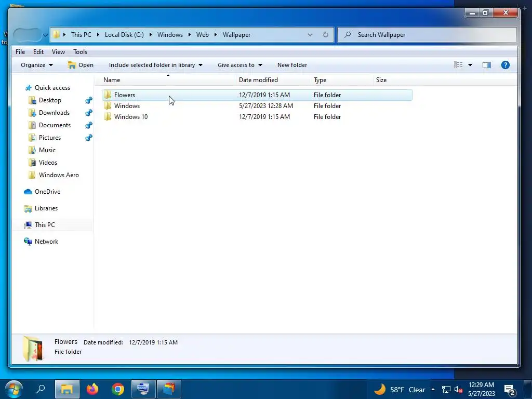Open the Edit menu
The width and height of the screenshot is (532, 399).
tap(38, 52)
